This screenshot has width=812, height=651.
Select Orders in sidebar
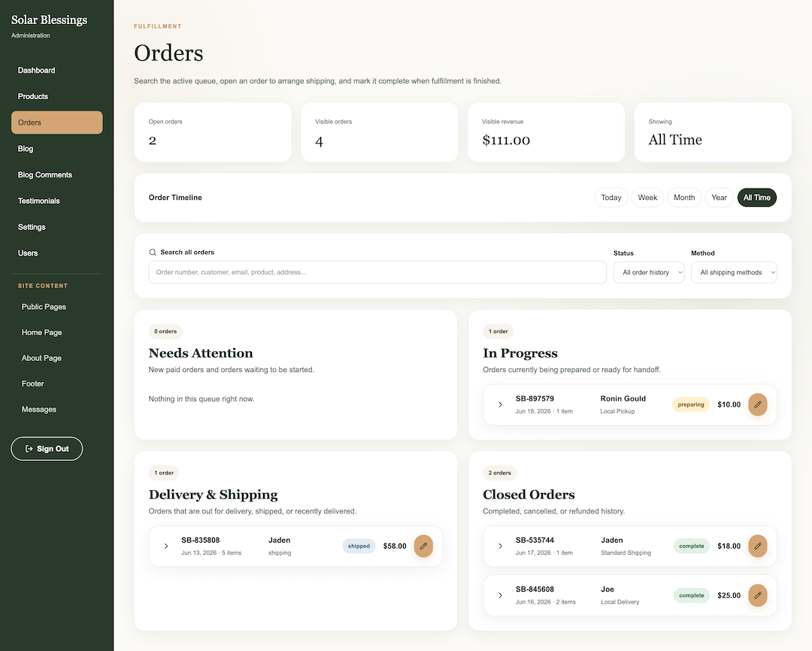pos(57,123)
